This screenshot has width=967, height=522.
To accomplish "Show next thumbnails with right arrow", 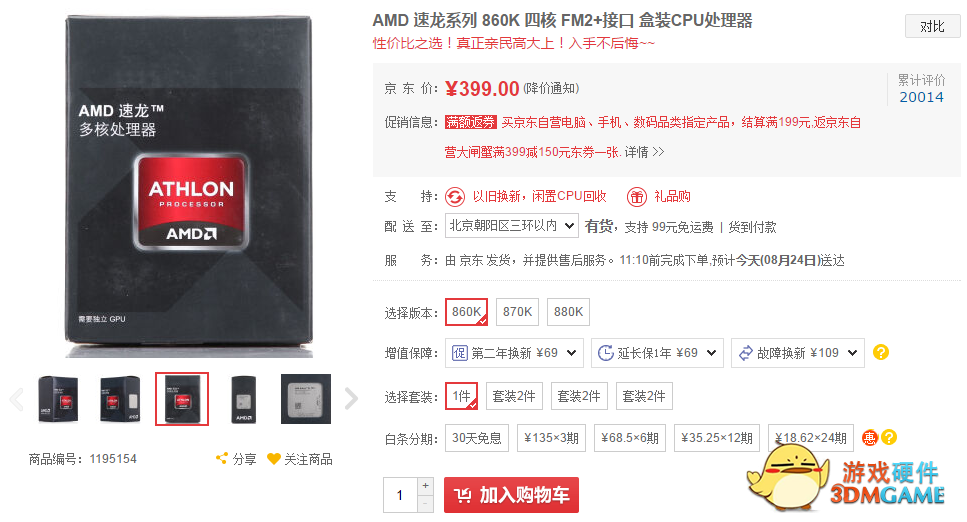I will click(x=351, y=399).
